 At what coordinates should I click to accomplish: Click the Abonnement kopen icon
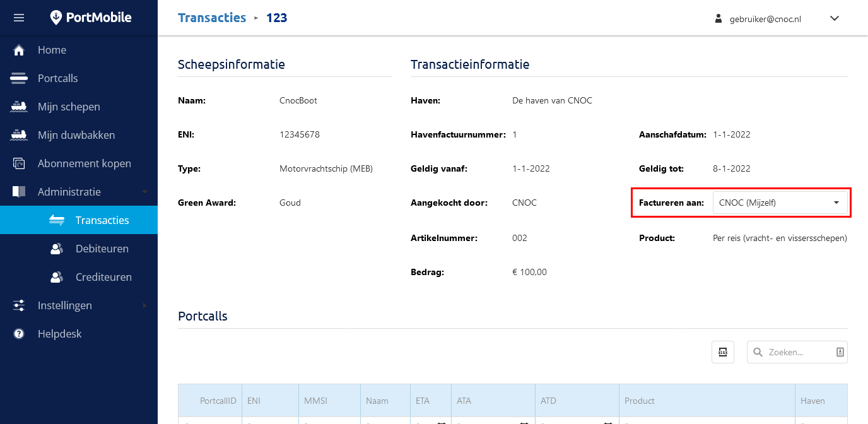click(x=19, y=163)
